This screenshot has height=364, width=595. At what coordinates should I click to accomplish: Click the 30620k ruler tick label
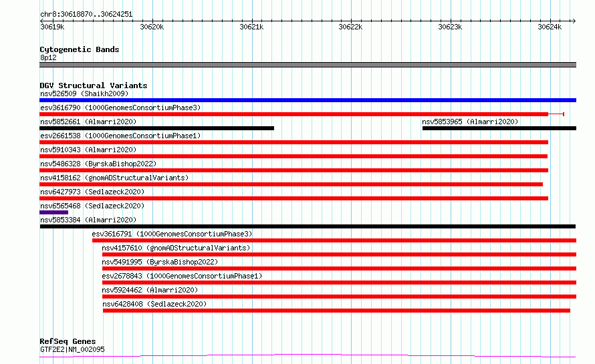tap(152, 27)
